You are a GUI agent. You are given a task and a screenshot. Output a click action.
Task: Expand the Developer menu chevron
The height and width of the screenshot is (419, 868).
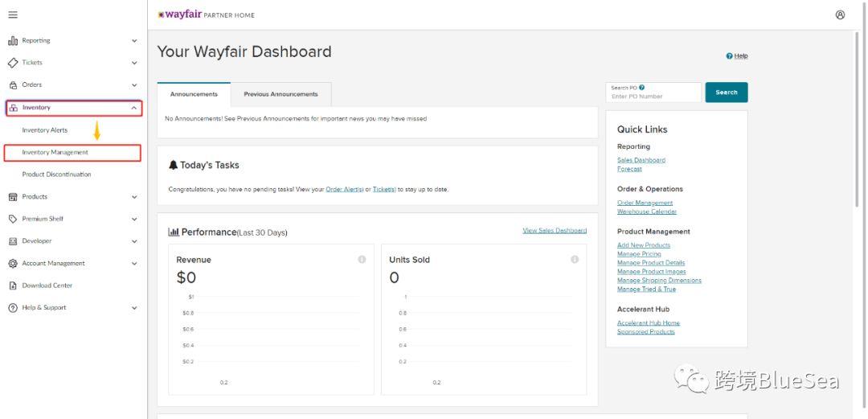click(134, 241)
